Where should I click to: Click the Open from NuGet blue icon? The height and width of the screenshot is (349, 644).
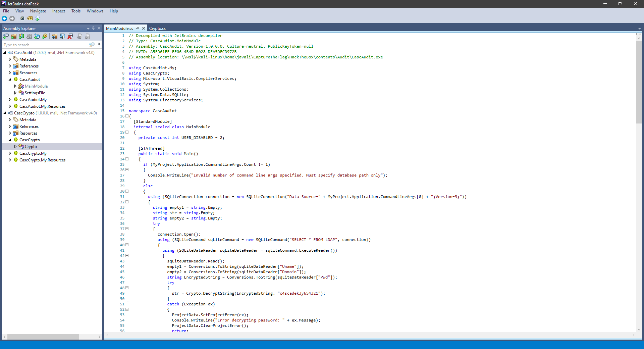coord(37,36)
